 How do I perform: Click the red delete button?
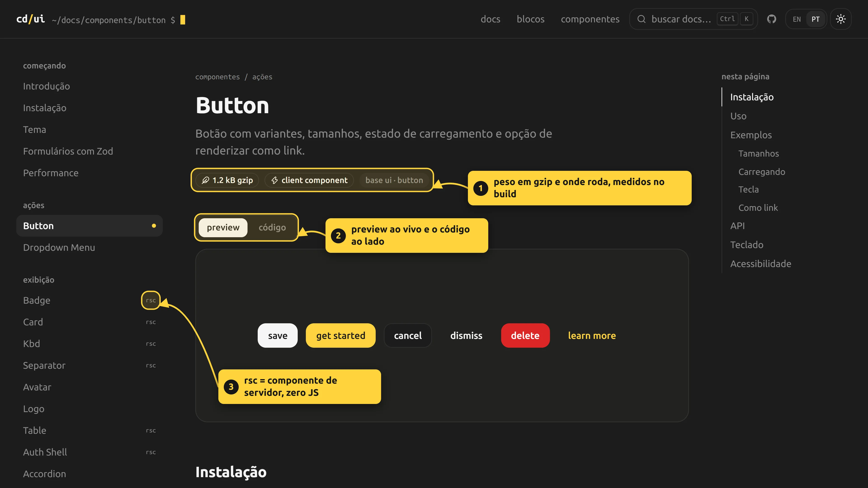point(525,335)
